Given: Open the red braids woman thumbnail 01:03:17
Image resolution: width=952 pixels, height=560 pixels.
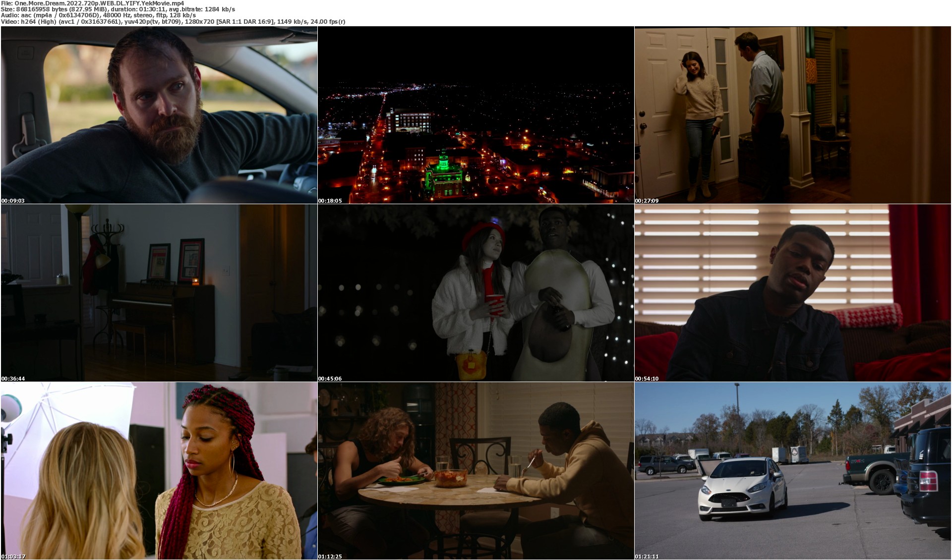Looking at the screenshot, I should (x=159, y=471).
